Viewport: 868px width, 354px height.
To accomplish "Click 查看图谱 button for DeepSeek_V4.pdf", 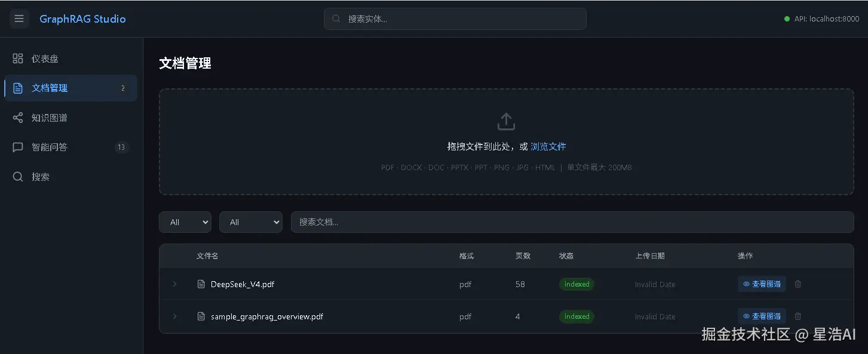I will [x=762, y=284].
